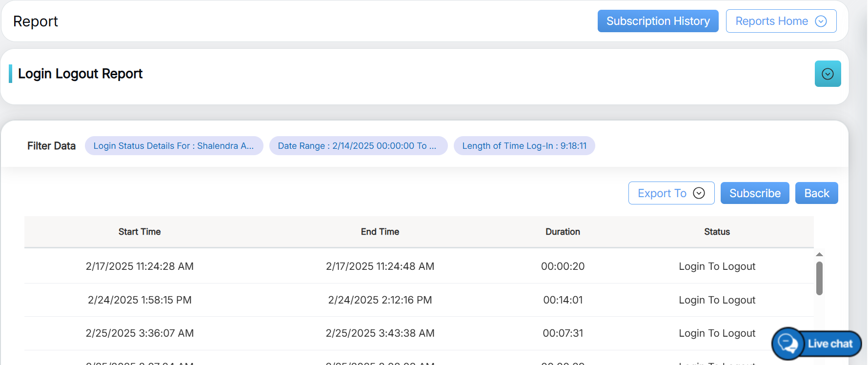Click the table vertical scrollbar thumb
Screen dimensions: 868x365
(x=819, y=278)
